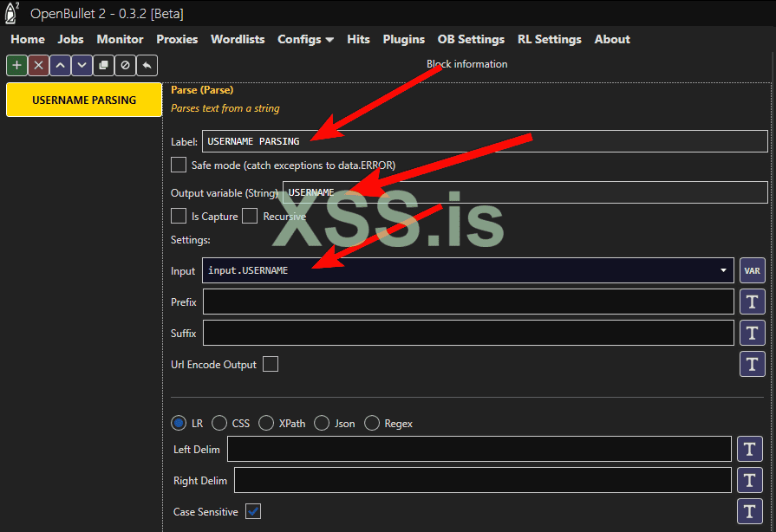Open OB Settings page
776x532 pixels.
(471, 40)
